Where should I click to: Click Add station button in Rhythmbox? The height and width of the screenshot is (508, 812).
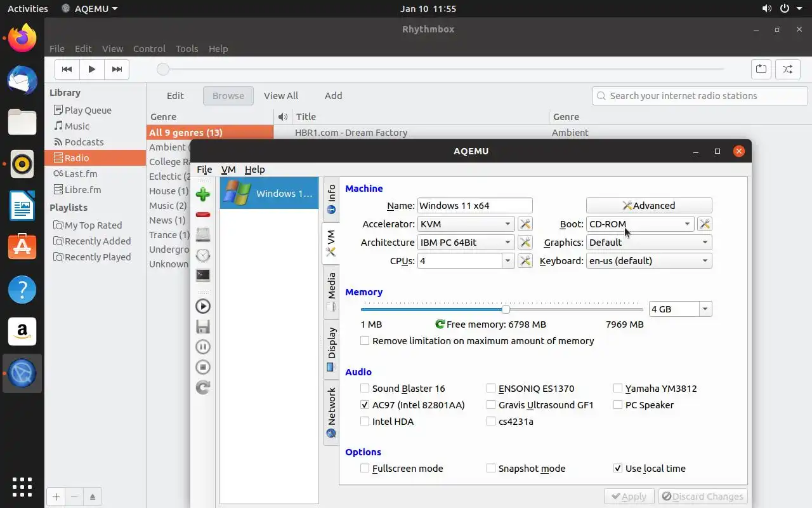(x=333, y=96)
